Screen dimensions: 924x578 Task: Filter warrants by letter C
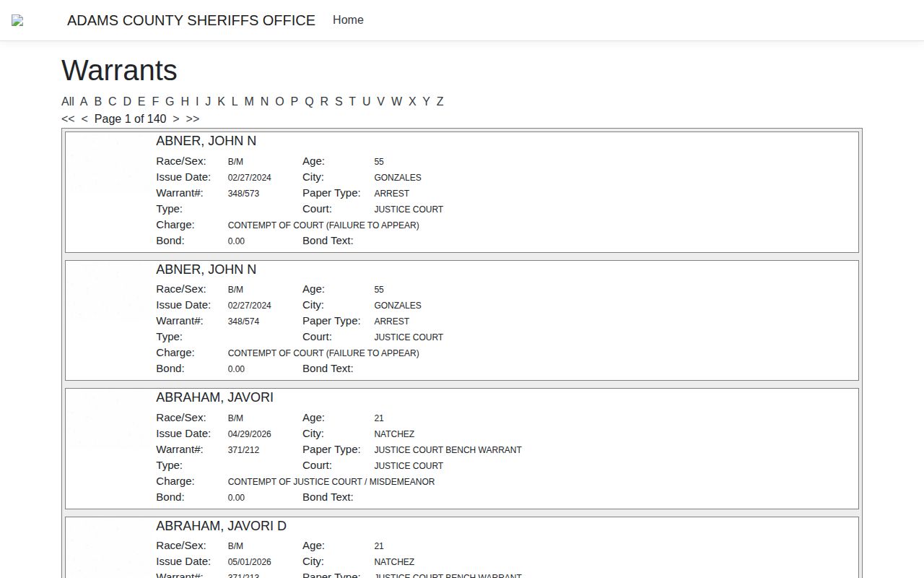click(x=112, y=102)
